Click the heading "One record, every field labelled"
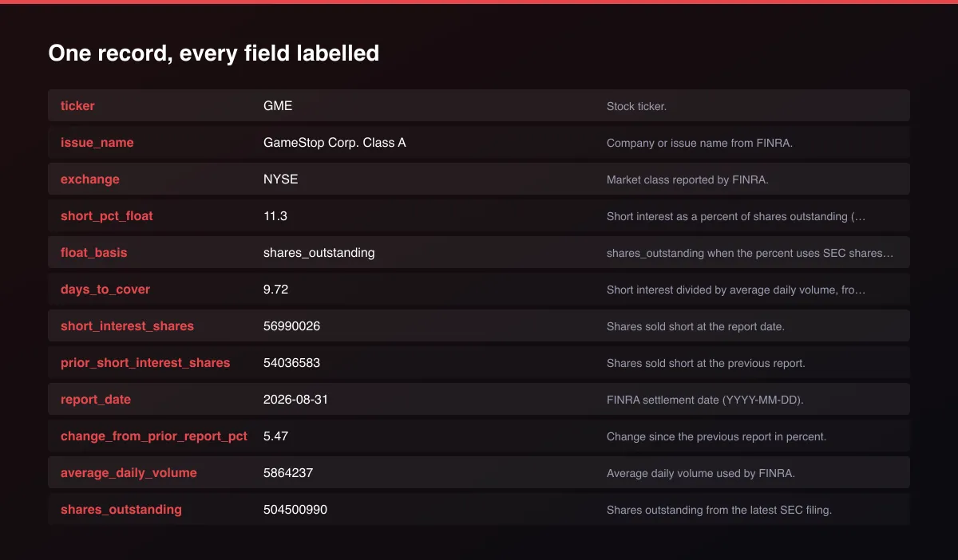 click(x=213, y=53)
